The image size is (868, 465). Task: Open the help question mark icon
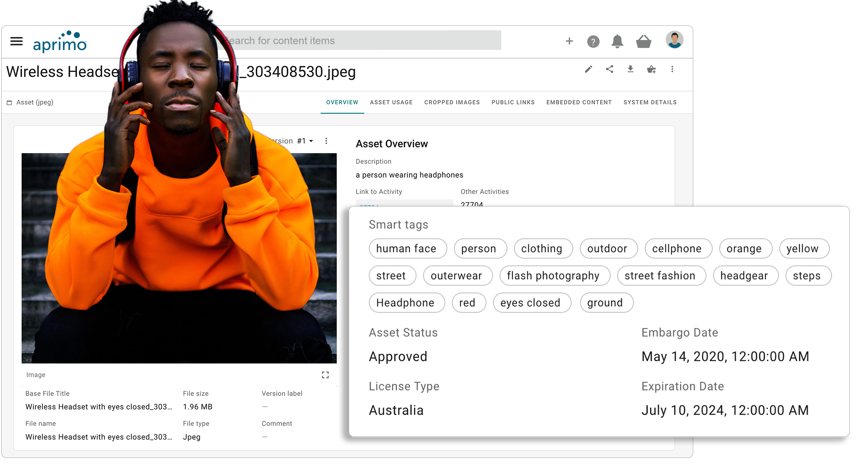coord(593,42)
